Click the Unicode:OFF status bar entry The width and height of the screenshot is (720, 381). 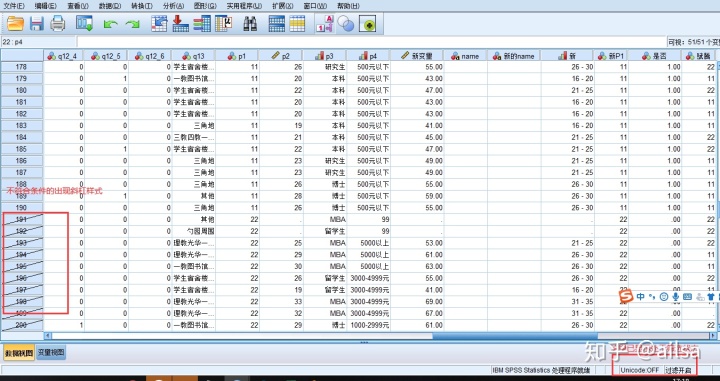[640, 370]
